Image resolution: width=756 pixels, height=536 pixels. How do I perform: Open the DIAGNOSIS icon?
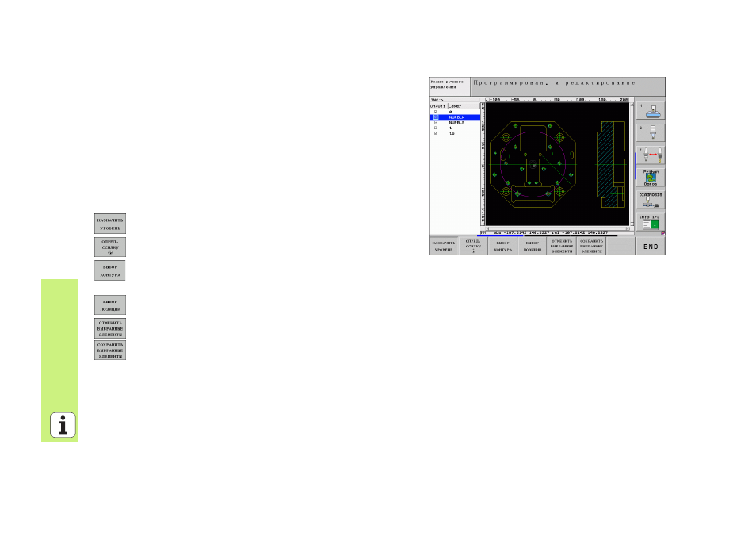[x=651, y=201]
